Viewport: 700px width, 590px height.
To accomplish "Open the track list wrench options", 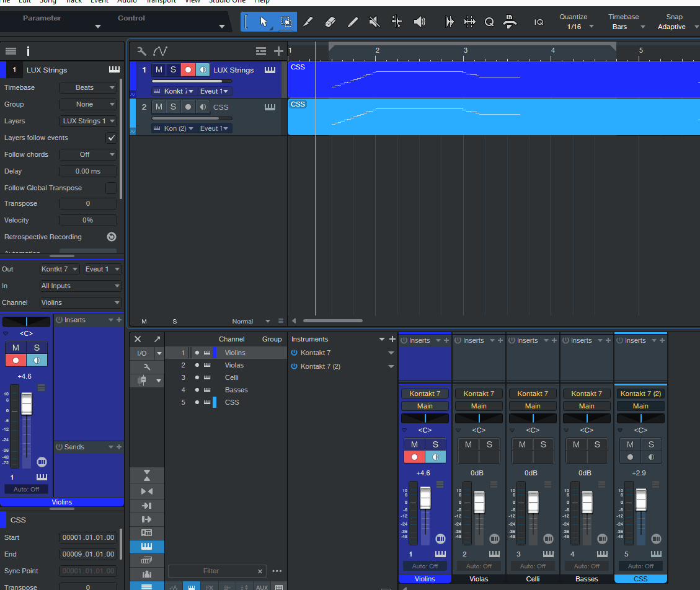I will coord(141,51).
